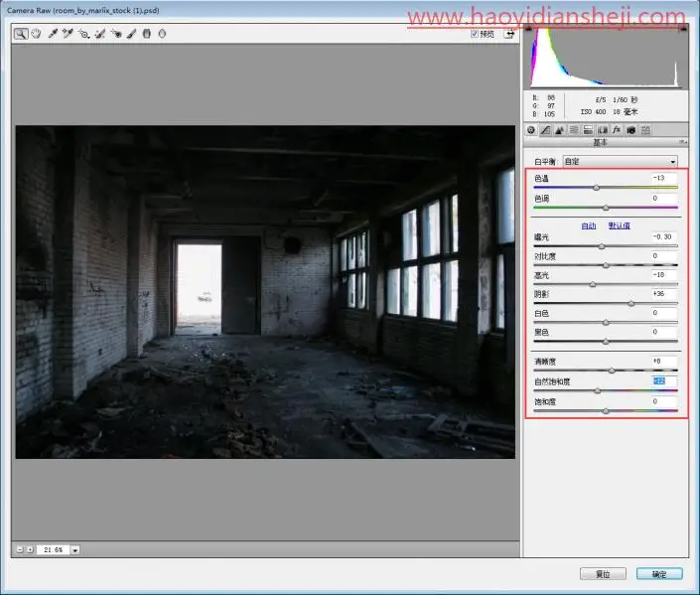Click the 色调 value field
This screenshot has width=700, height=595.
pos(664,198)
